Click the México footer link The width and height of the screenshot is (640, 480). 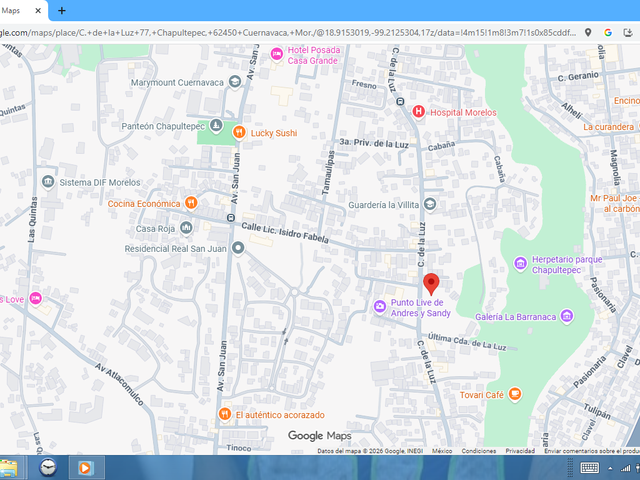(442, 451)
